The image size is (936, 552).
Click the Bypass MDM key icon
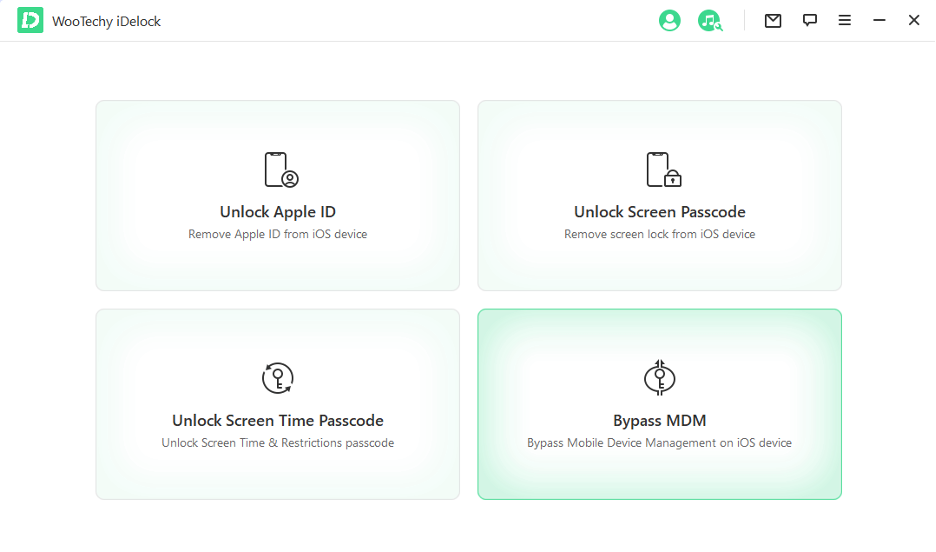point(659,378)
